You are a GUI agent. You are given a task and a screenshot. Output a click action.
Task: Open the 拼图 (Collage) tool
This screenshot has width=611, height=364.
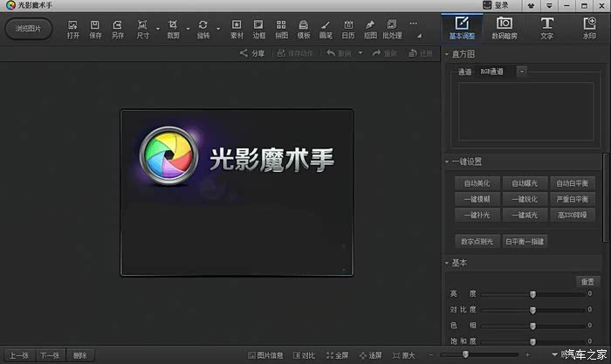pos(281,28)
